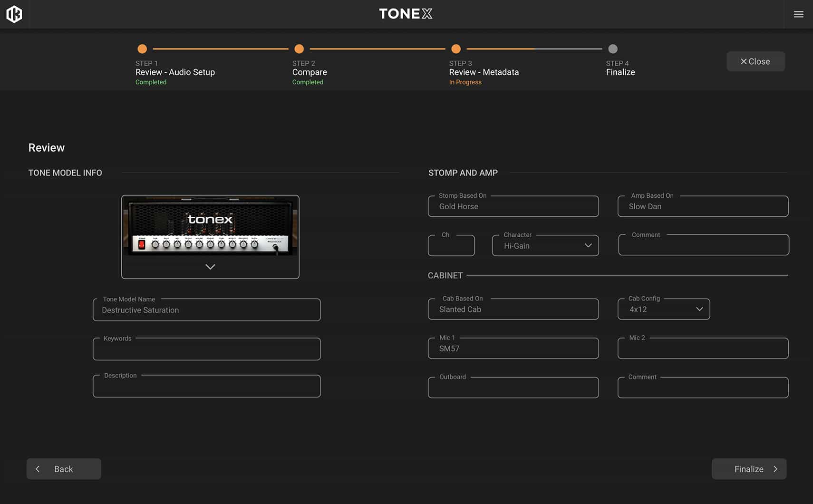The width and height of the screenshot is (813, 504).
Task: Open the Character Hi-Gain dropdown
Action: 545,245
